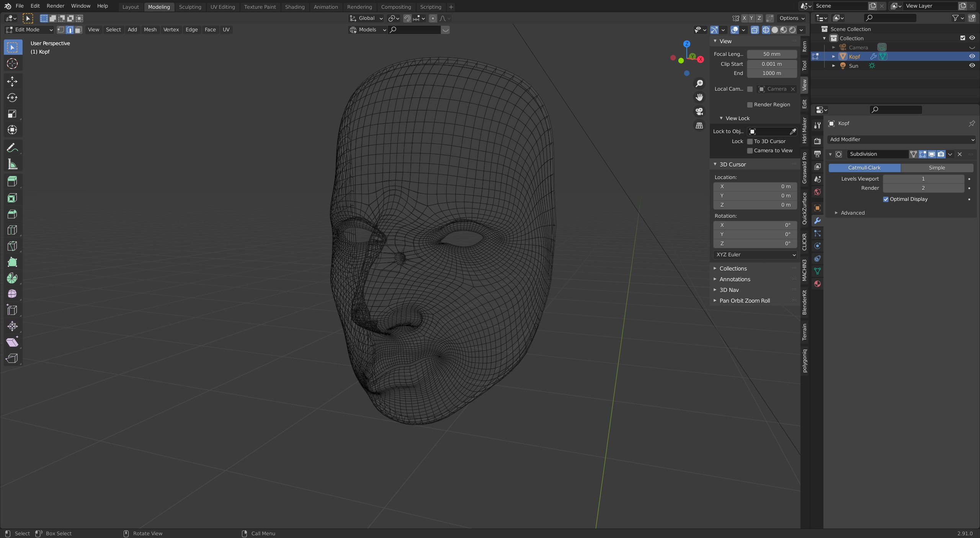
Task: Enable the Render Region checkbox
Action: click(750, 105)
